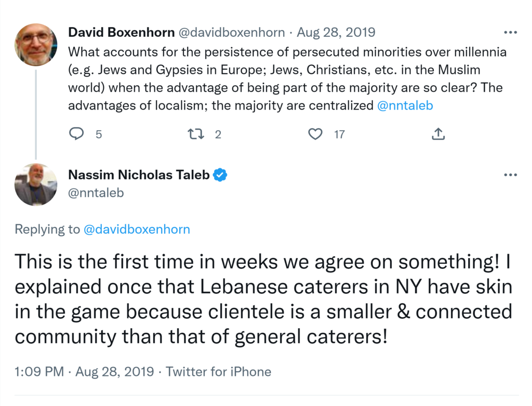The width and height of the screenshot is (532, 406).
Task: Click the blue verified badge next to Taleb
Action: tap(220, 175)
